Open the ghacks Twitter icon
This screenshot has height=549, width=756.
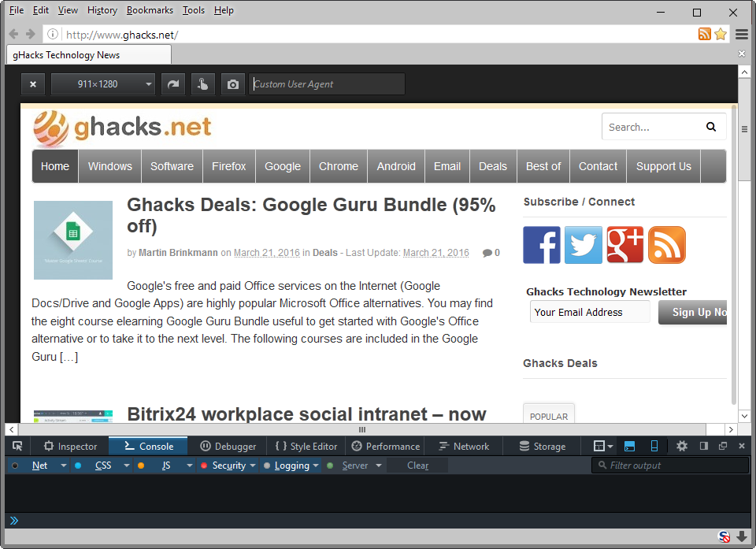(584, 245)
